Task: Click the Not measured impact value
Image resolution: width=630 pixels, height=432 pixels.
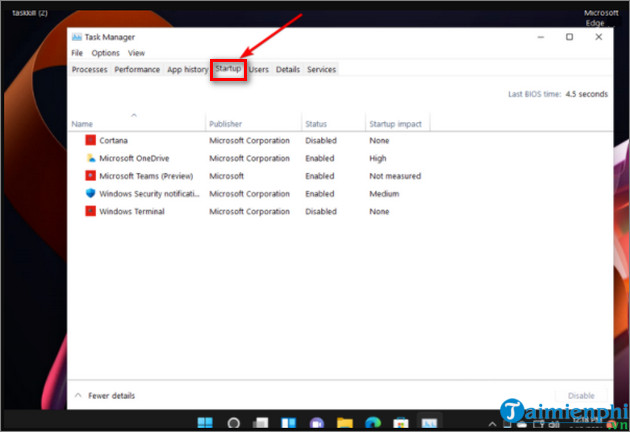Action: pyautogui.click(x=395, y=176)
